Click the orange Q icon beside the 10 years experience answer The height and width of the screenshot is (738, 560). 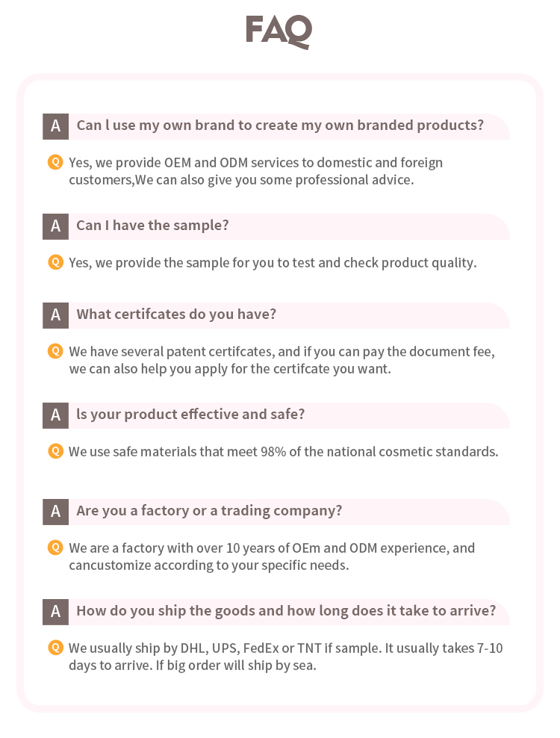tap(55, 548)
